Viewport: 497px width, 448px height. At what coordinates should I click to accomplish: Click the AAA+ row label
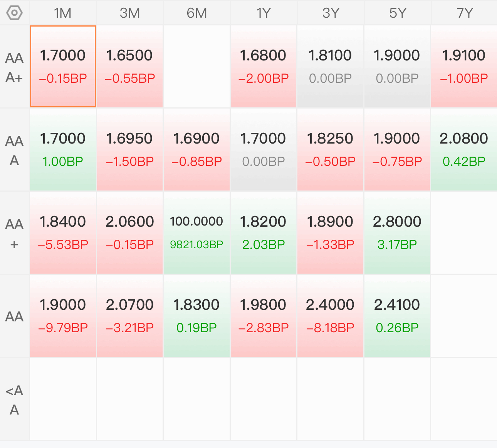click(x=15, y=67)
